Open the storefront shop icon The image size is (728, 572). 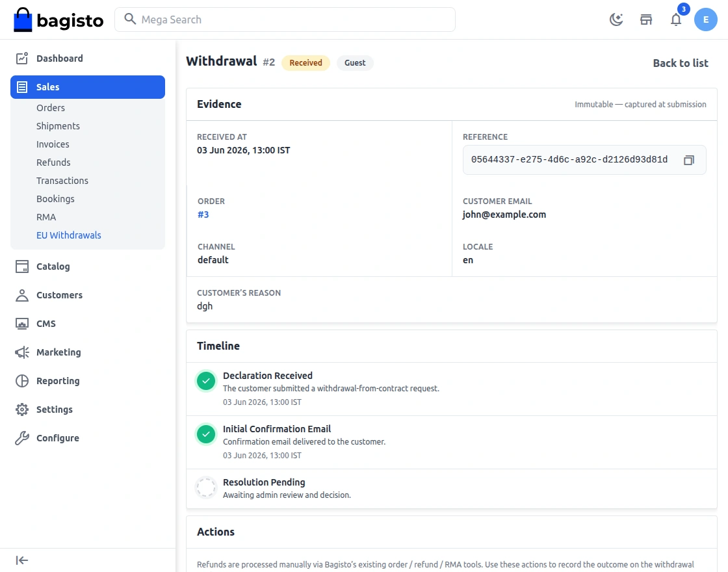646,19
